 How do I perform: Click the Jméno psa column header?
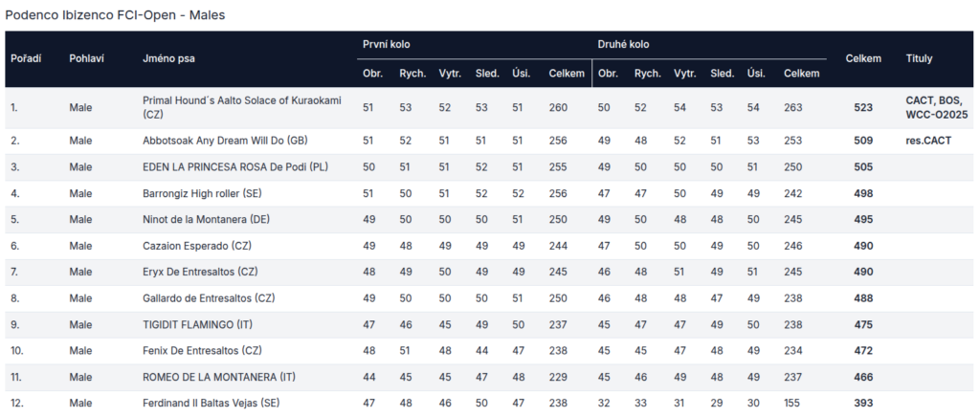(168, 58)
